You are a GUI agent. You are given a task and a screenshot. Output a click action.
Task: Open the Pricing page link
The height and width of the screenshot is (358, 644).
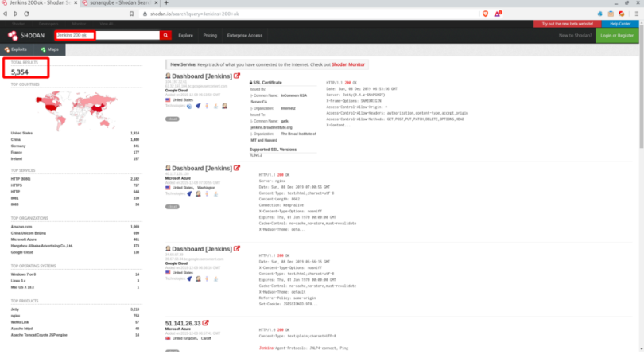(210, 36)
